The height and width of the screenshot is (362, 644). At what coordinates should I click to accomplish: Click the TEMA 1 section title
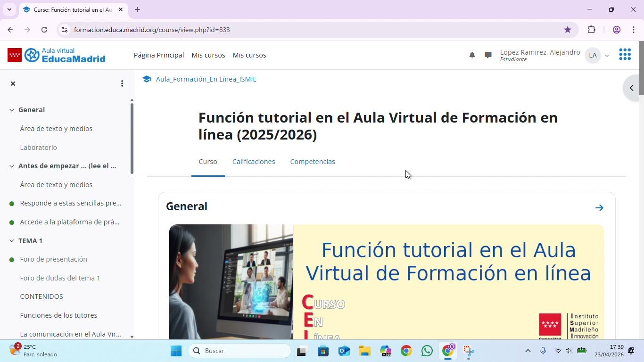pos(31,241)
